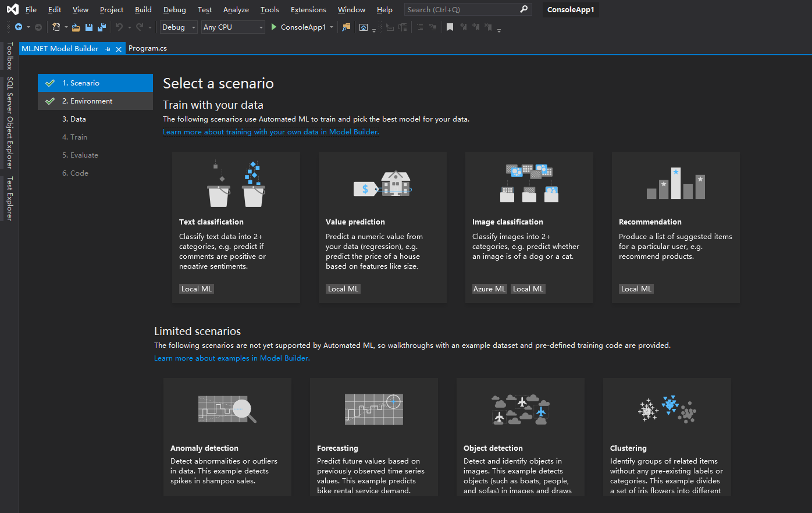Click the Visual Studio logo icon
Viewport: 812px width, 513px height.
click(12, 9)
